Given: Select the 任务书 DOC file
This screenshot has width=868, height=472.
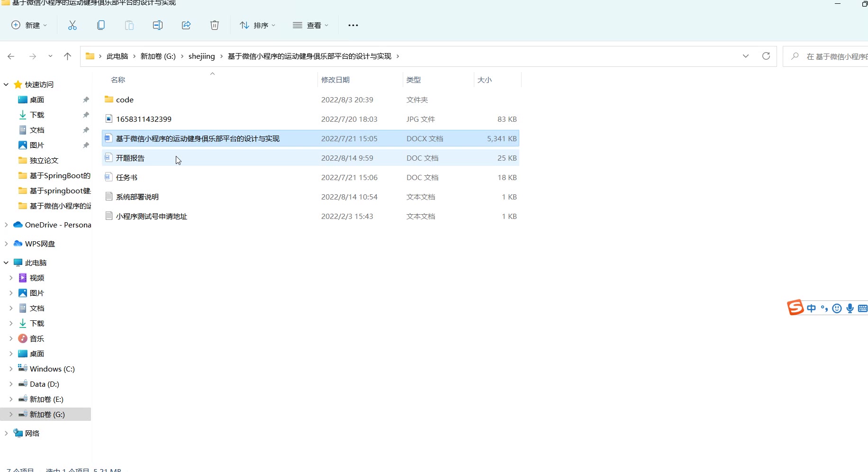Looking at the screenshot, I should (x=127, y=177).
